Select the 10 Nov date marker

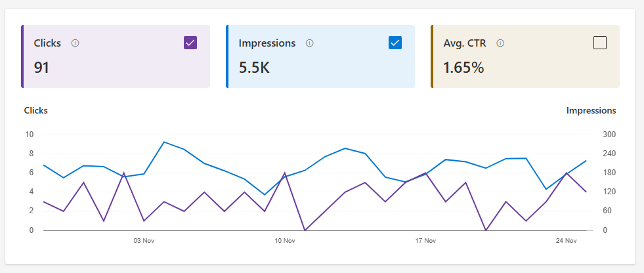click(x=285, y=241)
